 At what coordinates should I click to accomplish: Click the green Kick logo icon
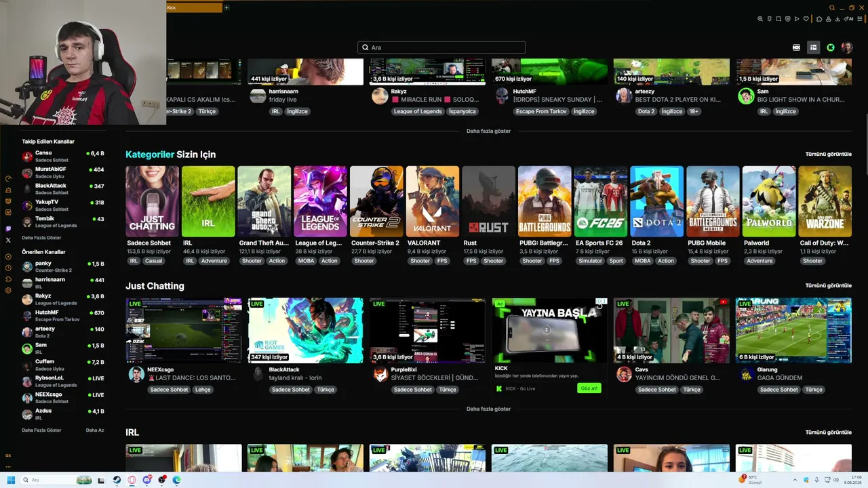click(x=831, y=47)
